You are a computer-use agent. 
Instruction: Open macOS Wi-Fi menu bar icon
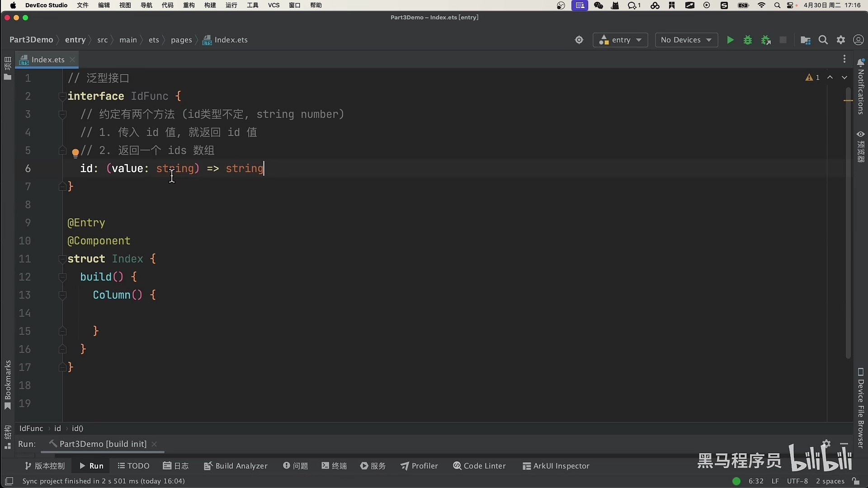click(762, 5)
